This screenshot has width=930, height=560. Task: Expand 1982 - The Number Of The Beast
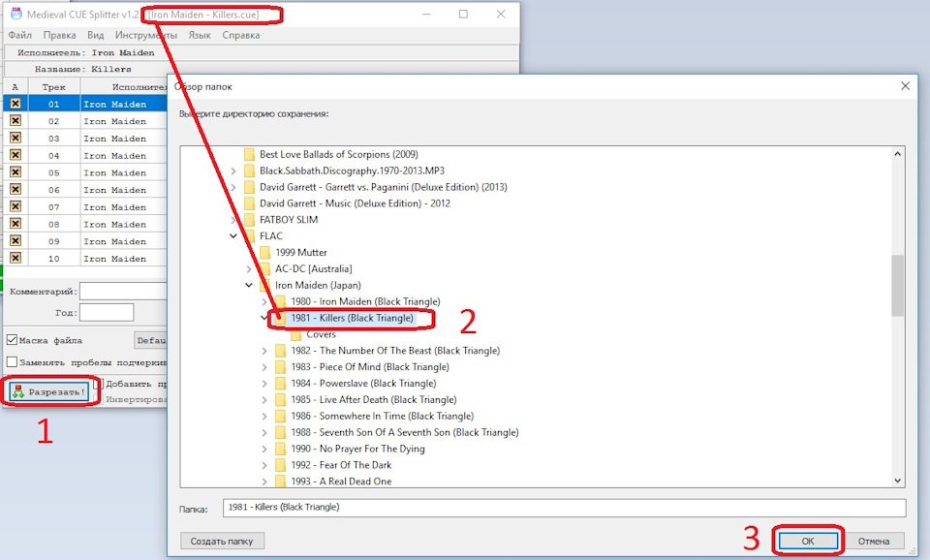263,351
